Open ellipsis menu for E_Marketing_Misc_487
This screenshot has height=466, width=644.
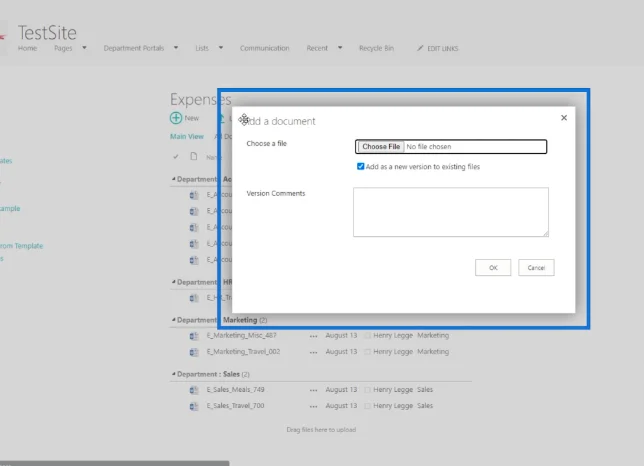313,336
